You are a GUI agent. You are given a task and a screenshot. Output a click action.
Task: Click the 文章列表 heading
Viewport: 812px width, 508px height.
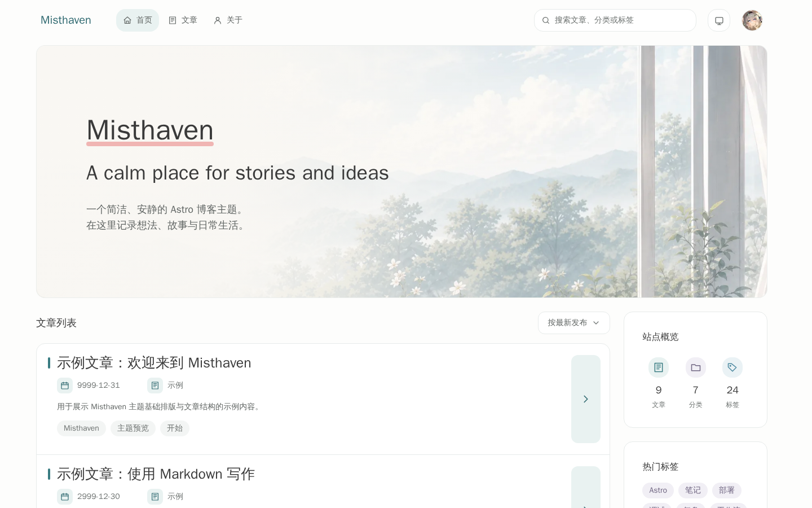coord(56,323)
